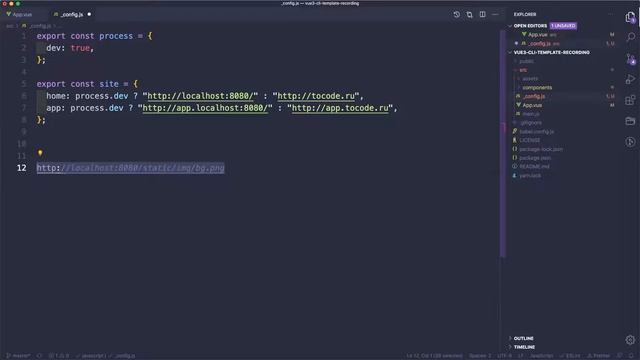
Task: Click the errors and warnings counter
Action: 59,356
